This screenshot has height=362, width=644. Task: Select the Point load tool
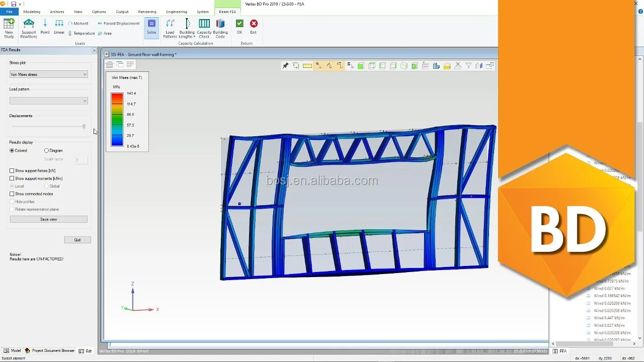(45, 27)
